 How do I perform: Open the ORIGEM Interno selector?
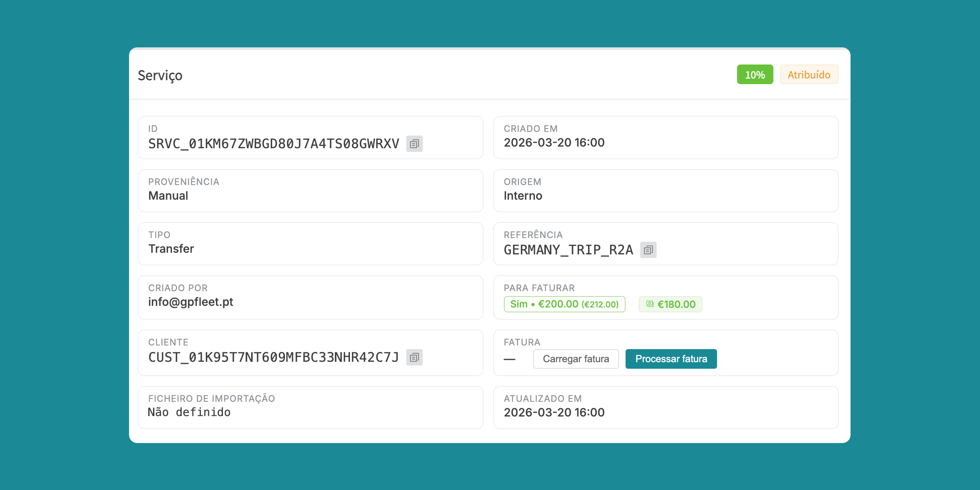[x=666, y=190]
